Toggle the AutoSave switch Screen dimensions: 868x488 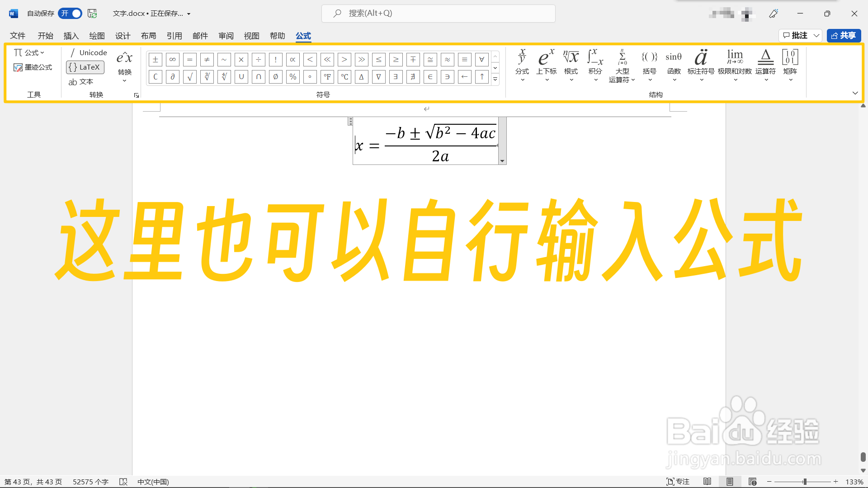pyautogui.click(x=70, y=14)
